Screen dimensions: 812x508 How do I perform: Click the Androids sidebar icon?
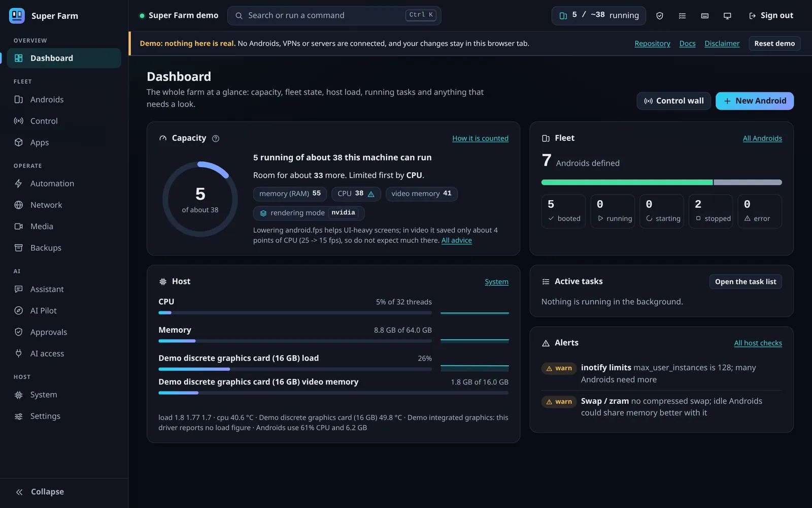tap(19, 100)
